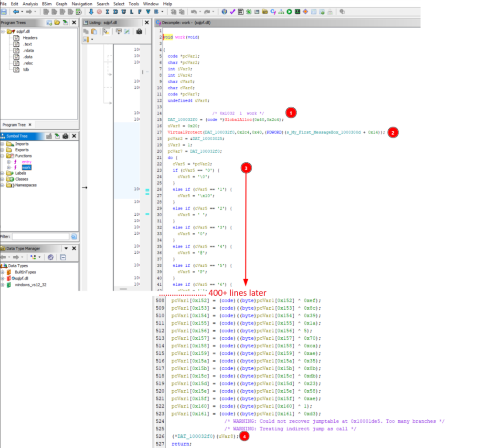This screenshot has height=448, width=489.
Task: Expand the Exports folder
Action: pos(2,150)
